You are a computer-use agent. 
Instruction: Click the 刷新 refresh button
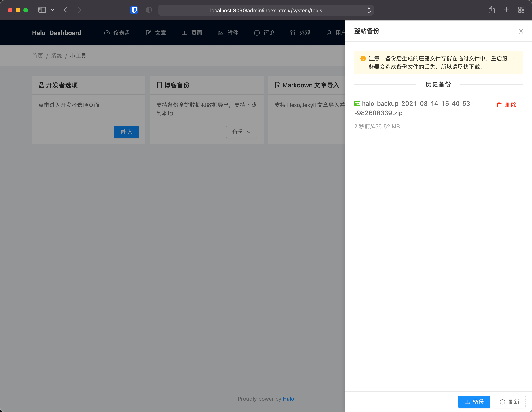coord(509,402)
